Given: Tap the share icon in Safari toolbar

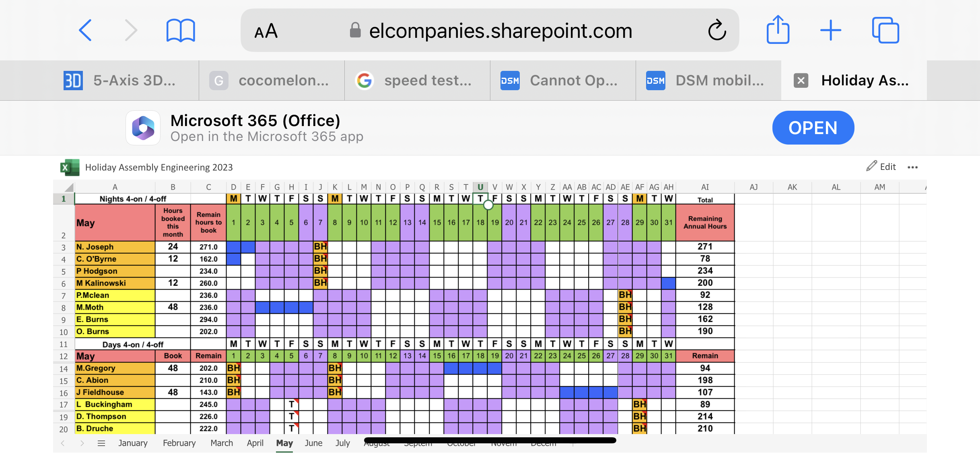Looking at the screenshot, I should coord(778,30).
